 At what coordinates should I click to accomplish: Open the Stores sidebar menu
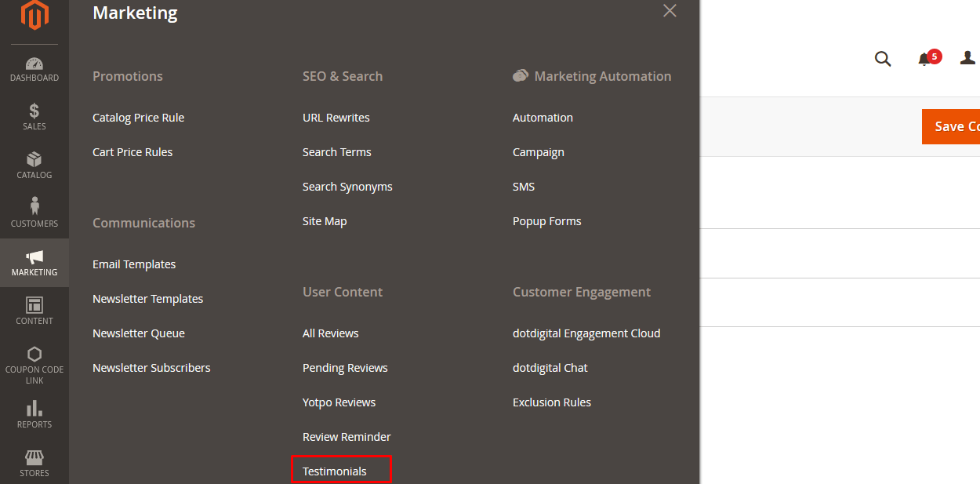34,463
